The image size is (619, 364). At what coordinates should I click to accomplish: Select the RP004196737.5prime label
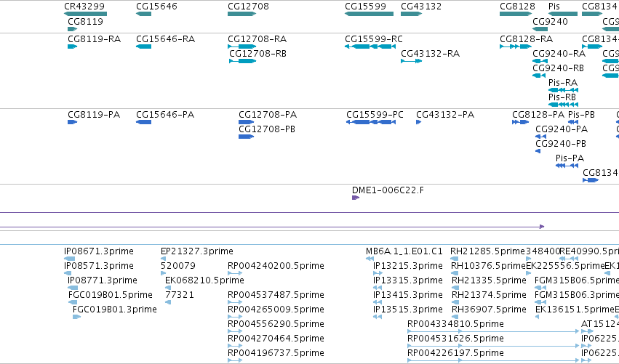coord(276,352)
